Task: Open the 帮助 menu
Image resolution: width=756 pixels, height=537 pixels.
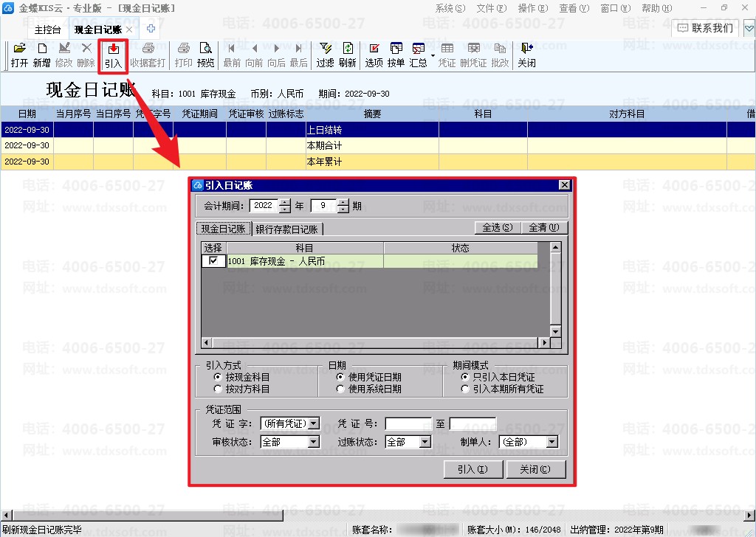Action: [656, 8]
